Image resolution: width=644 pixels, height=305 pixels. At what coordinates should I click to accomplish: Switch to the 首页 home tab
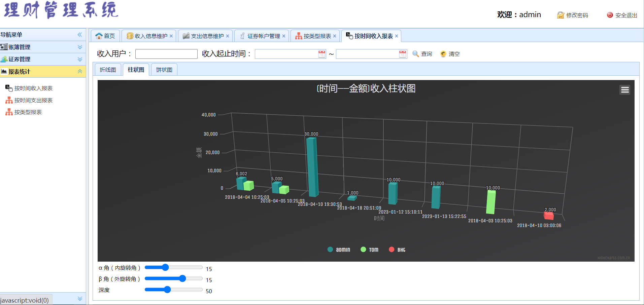pyautogui.click(x=105, y=36)
